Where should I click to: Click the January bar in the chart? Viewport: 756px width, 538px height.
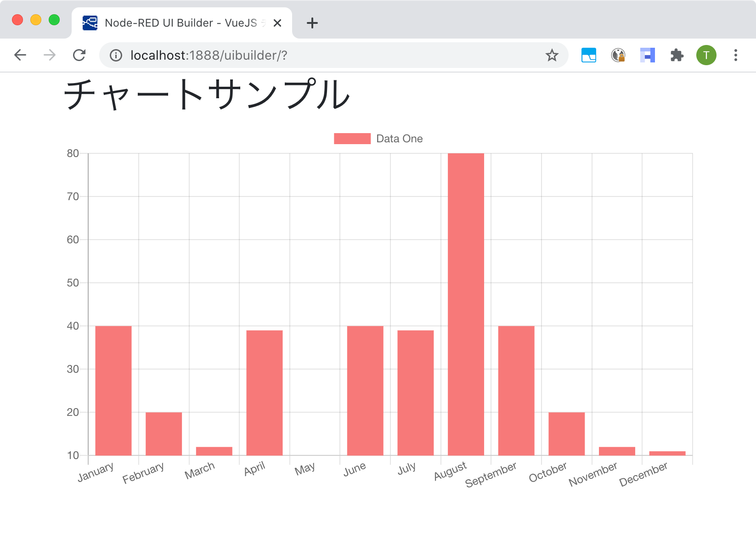pyautogui.click(x=113, y=391)
